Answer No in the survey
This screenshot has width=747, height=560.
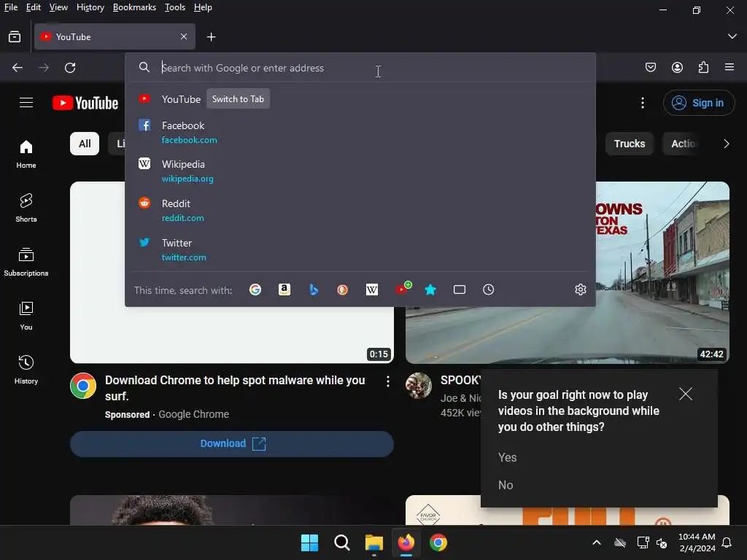(506, 485)
